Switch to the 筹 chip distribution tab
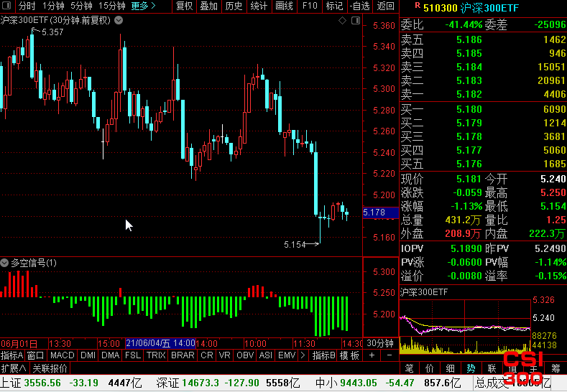 click(x=556, y=368)
